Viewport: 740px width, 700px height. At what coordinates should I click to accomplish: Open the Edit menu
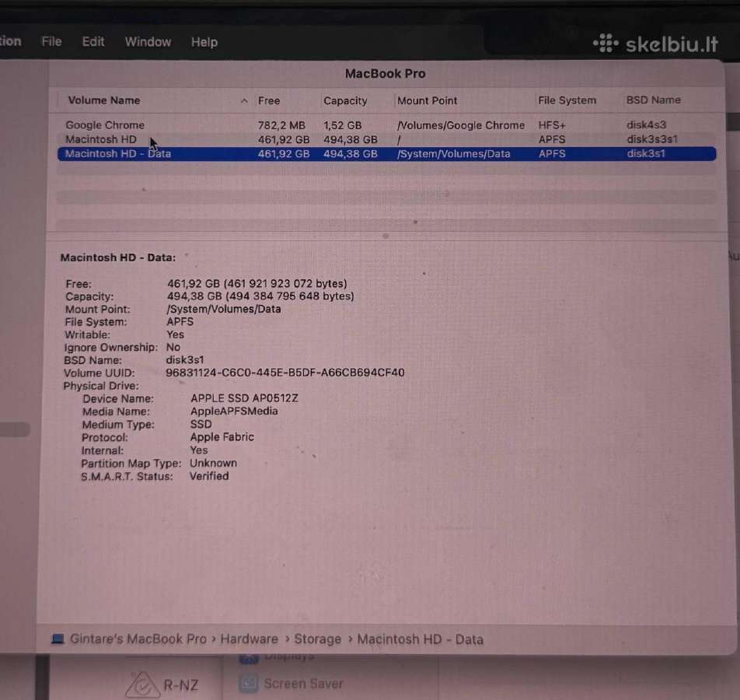(x=93, y=42)
